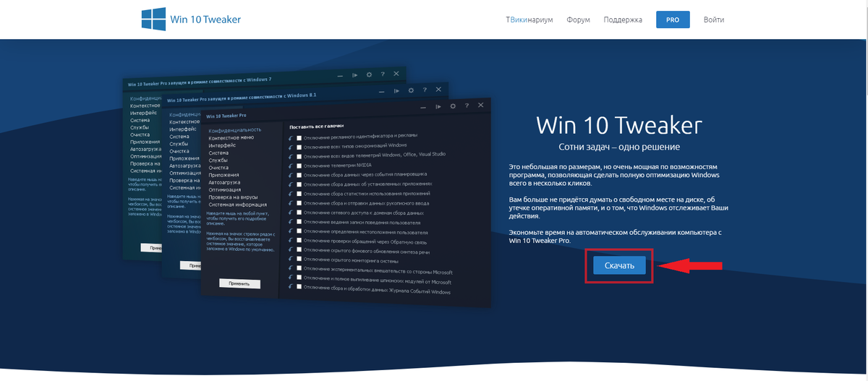Viewport: 868px width, 381px height.
Task: Click the 'PRO' button in the header
Action: click(x=673, y=20)
